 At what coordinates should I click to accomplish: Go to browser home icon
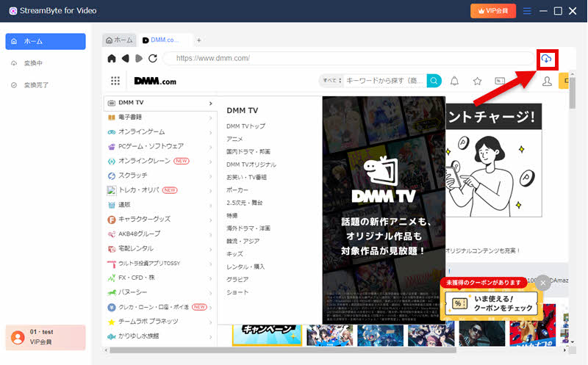click(x=112, y=59)
